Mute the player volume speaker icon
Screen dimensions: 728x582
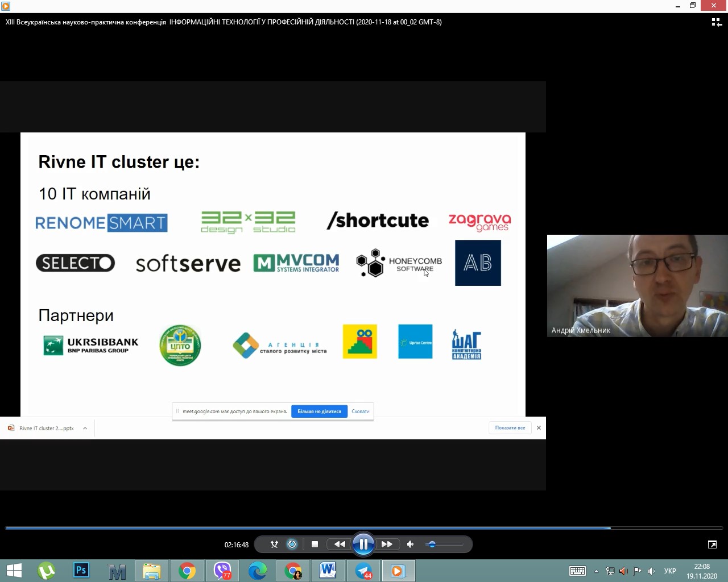point(410,544)
